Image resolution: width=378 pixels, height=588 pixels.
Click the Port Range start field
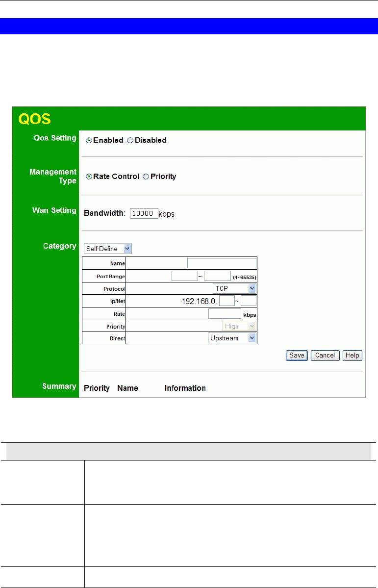(184, 276)
